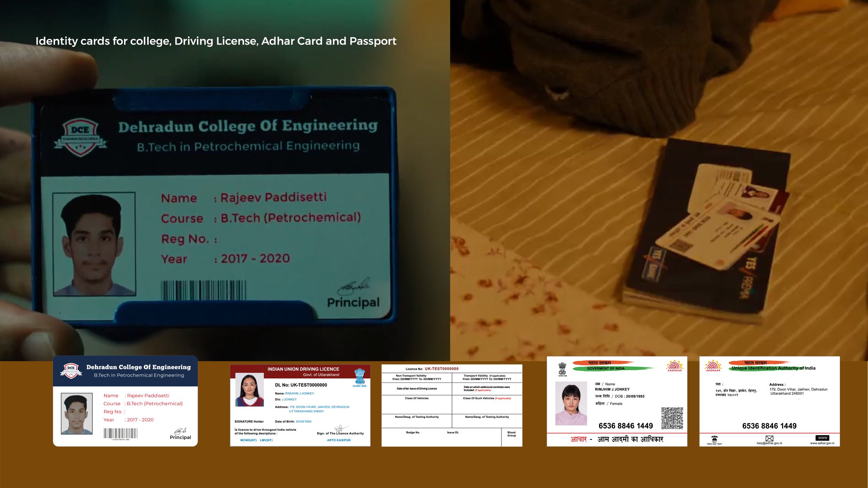Click the Ashoka emblem on the Aadhaar front card

[x=562, y=369]
